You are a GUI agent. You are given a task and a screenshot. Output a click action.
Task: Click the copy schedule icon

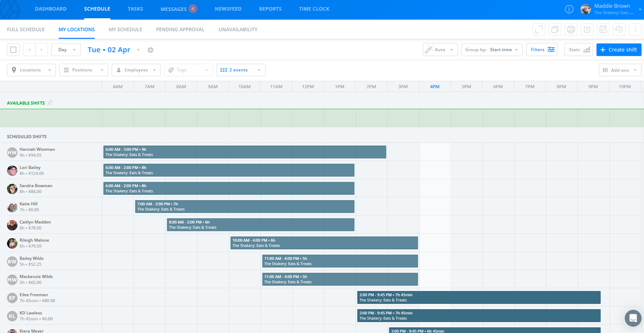pyautogui.click(x=554, y=30)
